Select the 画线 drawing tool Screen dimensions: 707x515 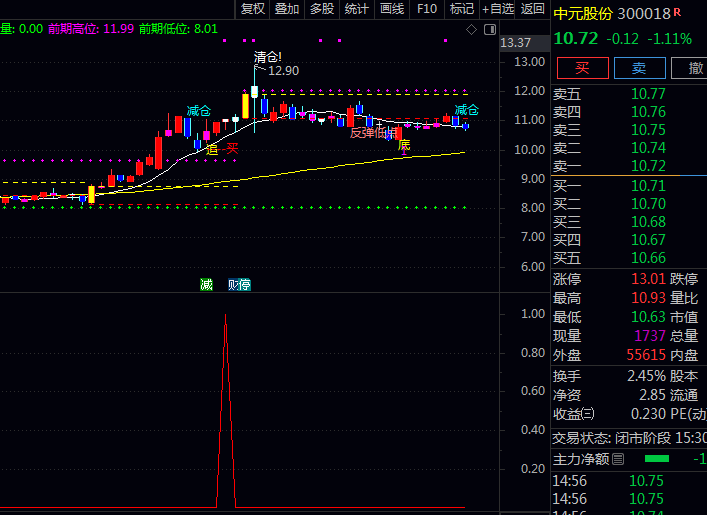click(x=392, y=9)
